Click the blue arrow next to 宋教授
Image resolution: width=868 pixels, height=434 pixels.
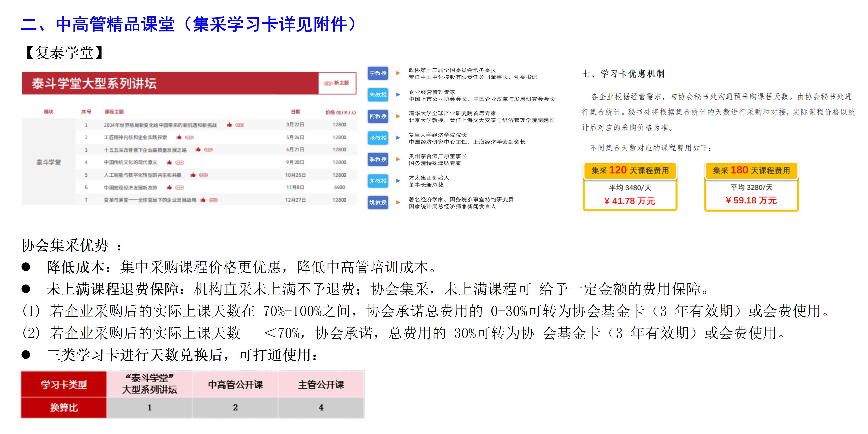click(x=398, y=95)
